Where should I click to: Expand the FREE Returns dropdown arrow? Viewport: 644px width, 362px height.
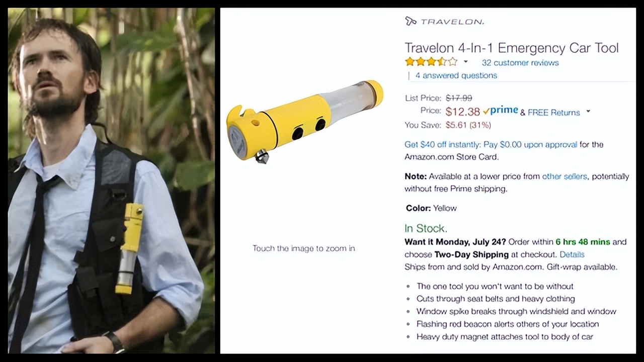[x=588, y=112]
